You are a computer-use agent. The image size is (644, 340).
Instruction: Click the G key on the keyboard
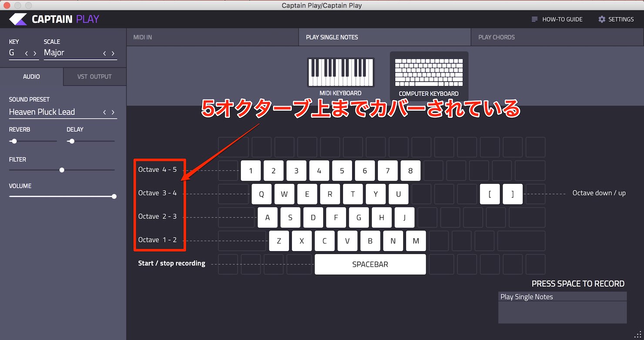[x=359, y=218]
